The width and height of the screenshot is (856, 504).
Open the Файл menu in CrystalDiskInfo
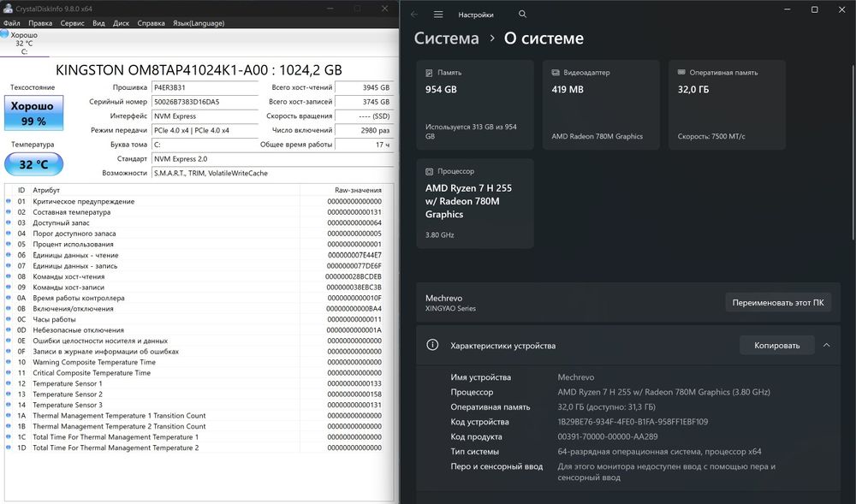point(11,23)
